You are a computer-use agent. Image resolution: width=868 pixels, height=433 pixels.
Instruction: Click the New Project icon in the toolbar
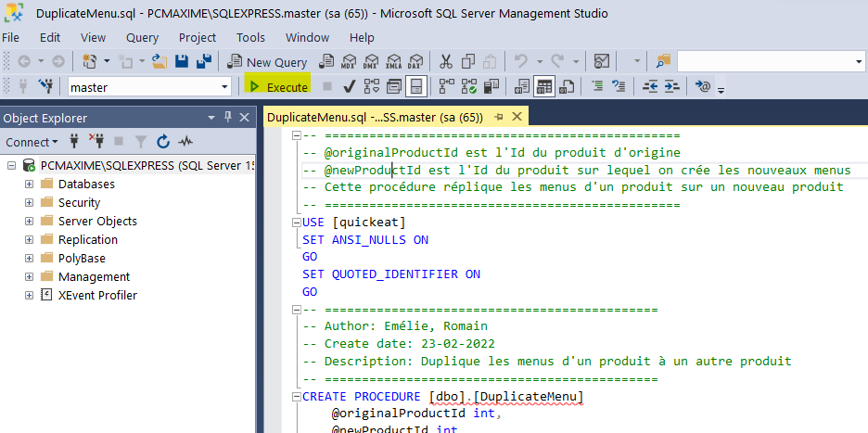pos(90,61)
